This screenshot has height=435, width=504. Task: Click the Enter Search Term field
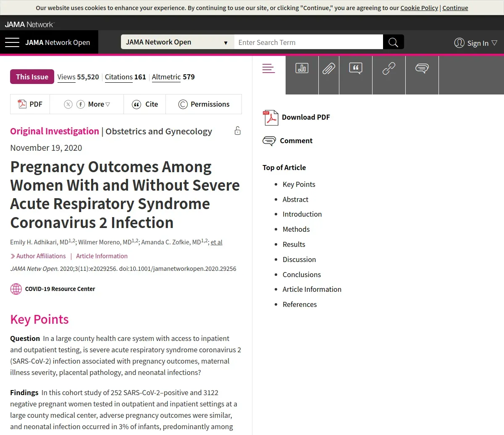click(308, 42)
